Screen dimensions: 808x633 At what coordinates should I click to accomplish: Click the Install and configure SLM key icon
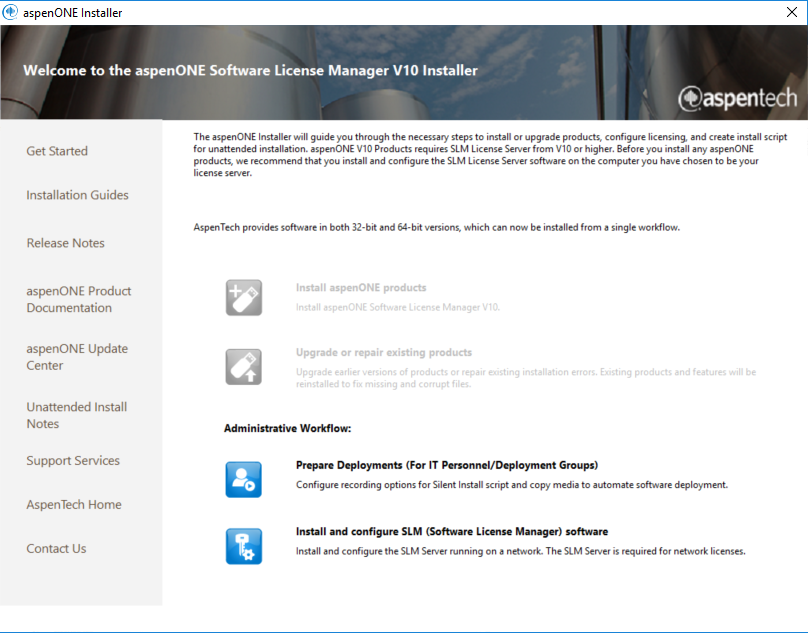click(244, 546)
